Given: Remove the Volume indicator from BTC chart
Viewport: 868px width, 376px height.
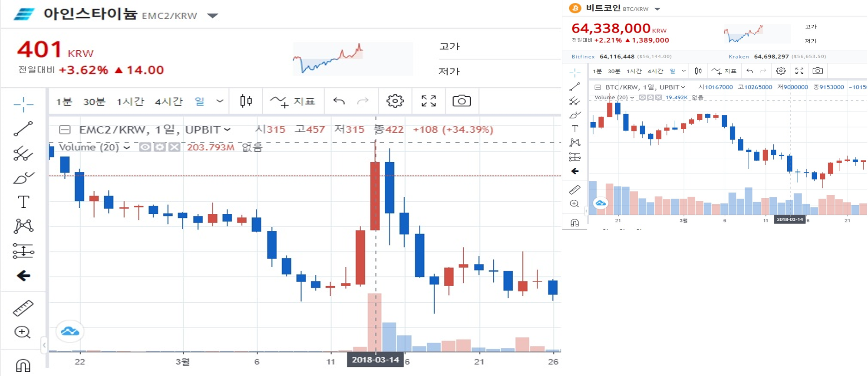Looking at the screenshot, I should [x=659, y=98].
